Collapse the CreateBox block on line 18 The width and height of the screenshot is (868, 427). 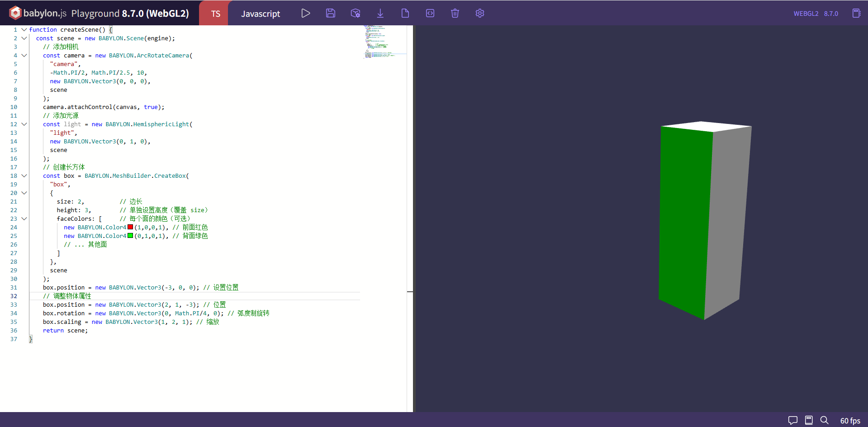(24, 176)
